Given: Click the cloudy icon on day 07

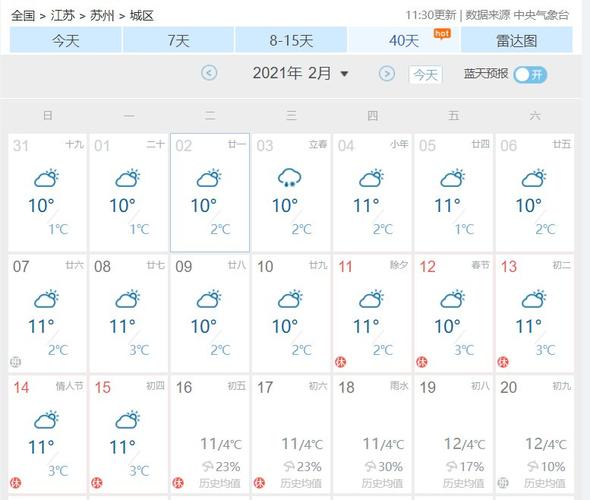Looking at the screenshot, I should [x=47, y=299].
